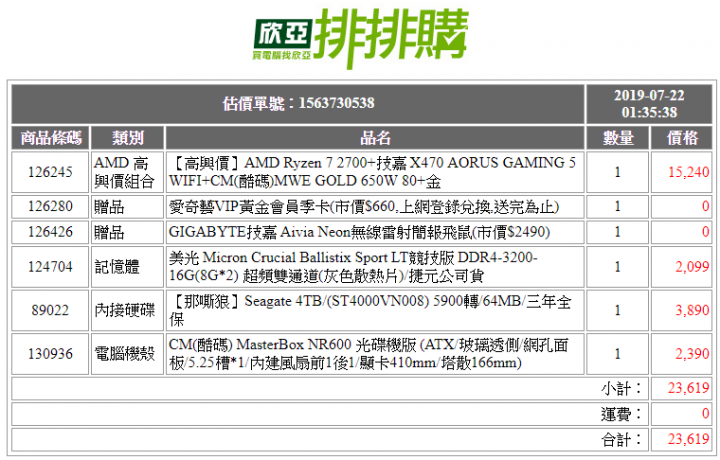Click quantity 1 in row 126245
The image size is (720, 460).
tap(618, 172)
